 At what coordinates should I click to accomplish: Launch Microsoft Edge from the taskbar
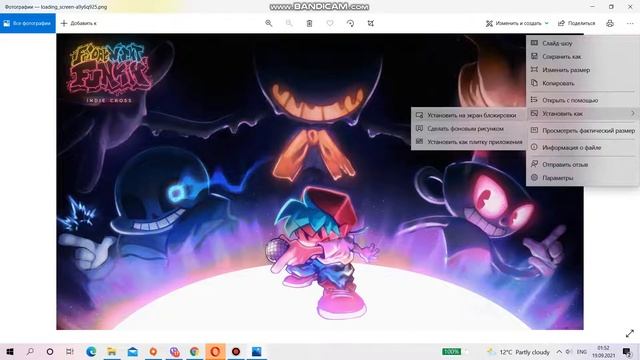pos(91,351)
